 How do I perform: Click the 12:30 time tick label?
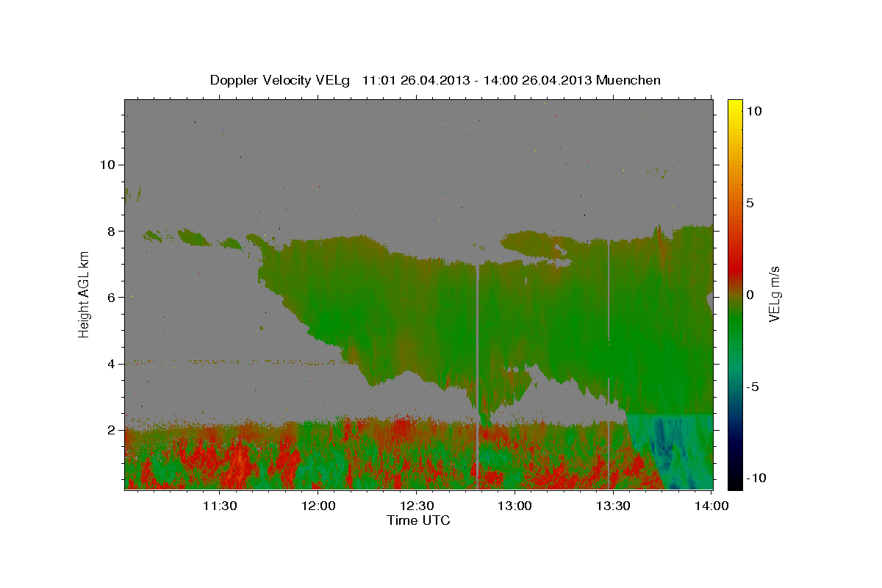tap(417, 506)
